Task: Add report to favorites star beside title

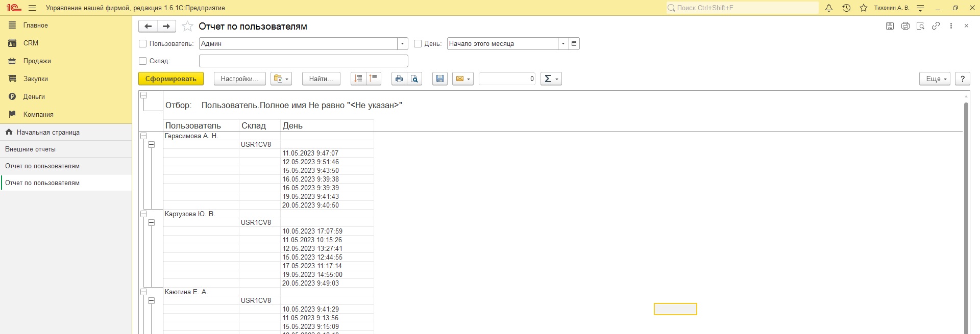Action: click(187, 27)
